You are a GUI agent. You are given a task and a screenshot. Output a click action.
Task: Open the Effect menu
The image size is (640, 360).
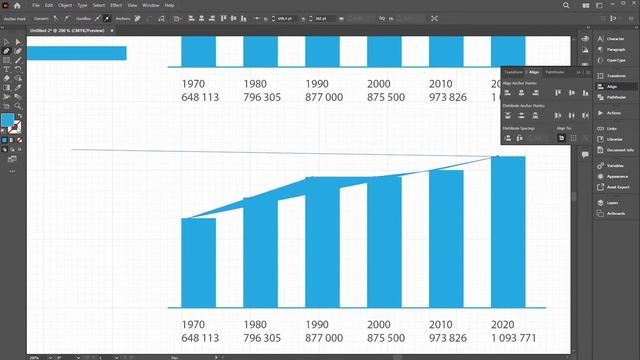pyautogui.click(x=116, y=5)
